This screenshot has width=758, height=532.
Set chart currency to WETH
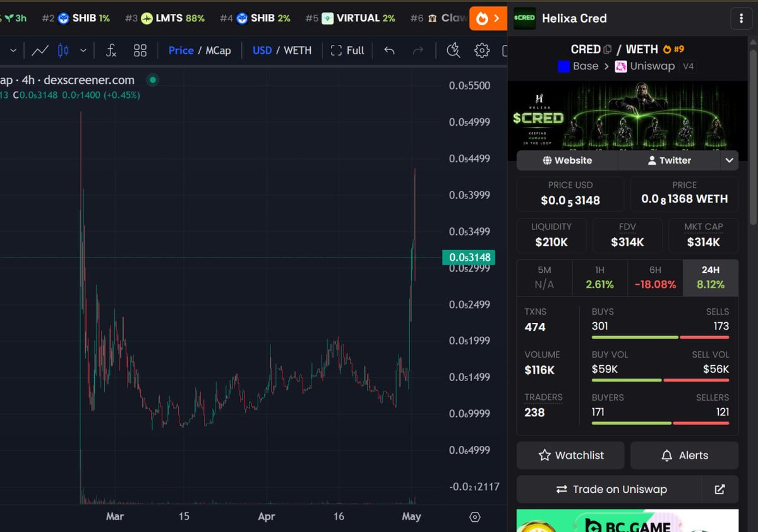298,51
